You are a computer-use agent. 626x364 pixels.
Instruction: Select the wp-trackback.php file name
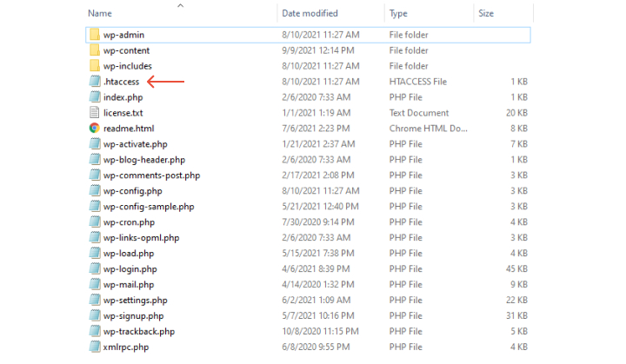pyautogui.click(x=139, y=331)
